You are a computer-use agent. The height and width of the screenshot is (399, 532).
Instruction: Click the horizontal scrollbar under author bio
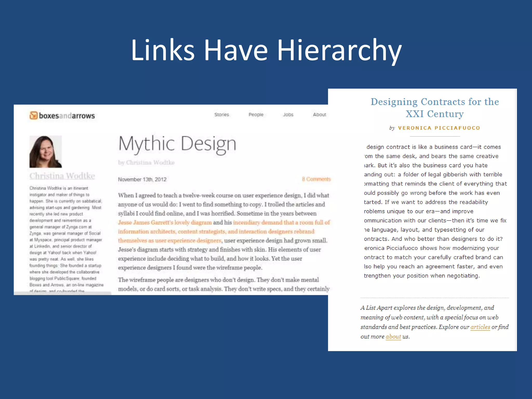tap(63, 293)
